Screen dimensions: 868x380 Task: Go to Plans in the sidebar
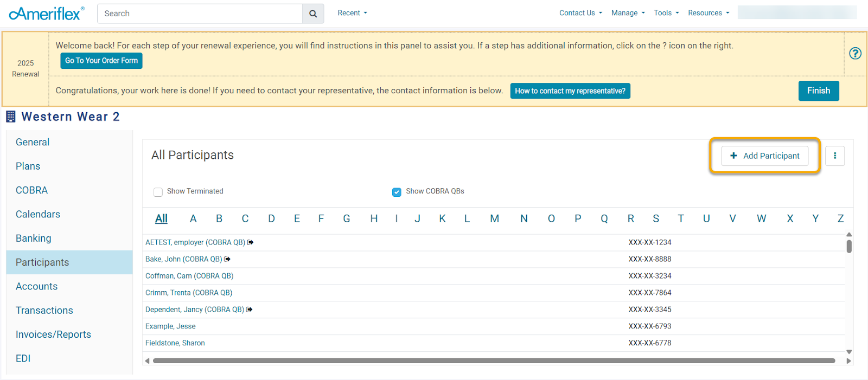pyautogui.click(x=69, y=166)
